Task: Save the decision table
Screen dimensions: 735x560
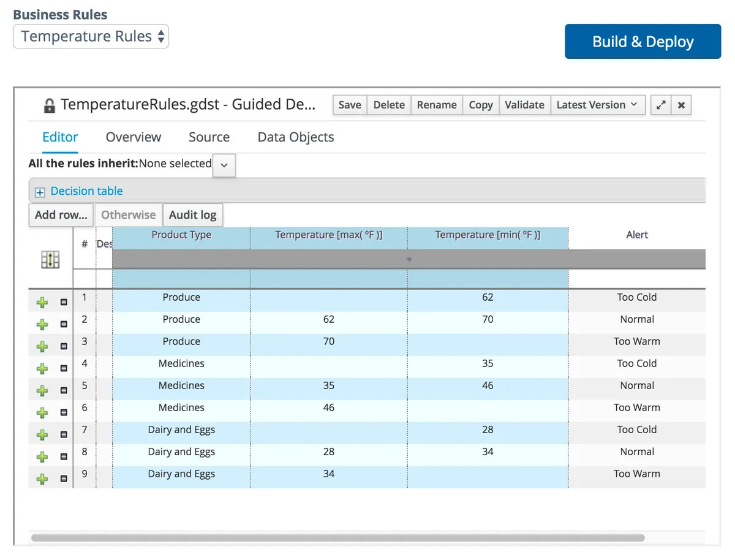Action: (x=350, y=105)
